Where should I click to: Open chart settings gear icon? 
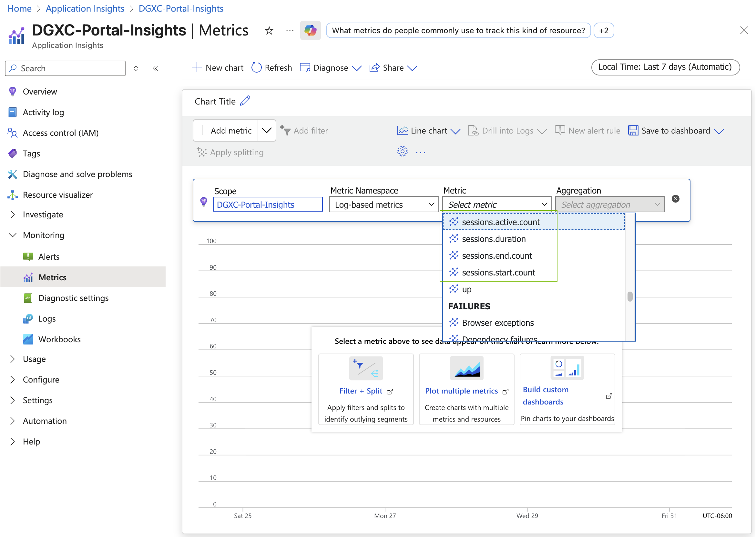(x=402, y=152)
